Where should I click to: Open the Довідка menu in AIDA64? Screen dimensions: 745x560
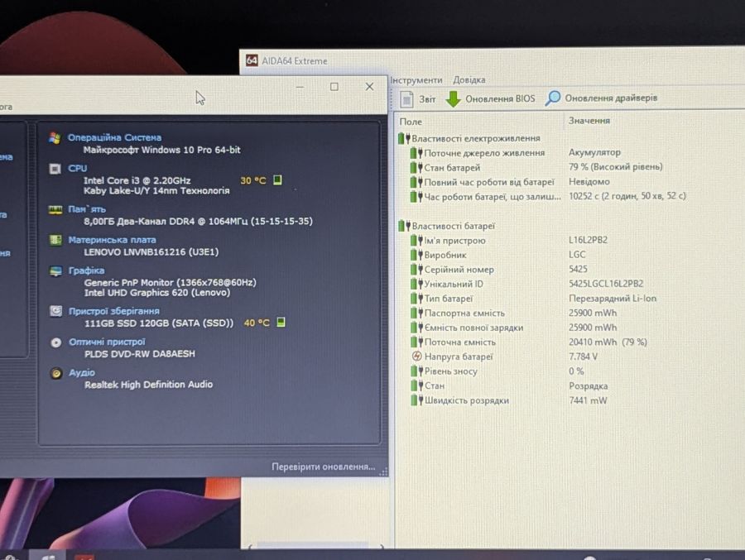469,79
